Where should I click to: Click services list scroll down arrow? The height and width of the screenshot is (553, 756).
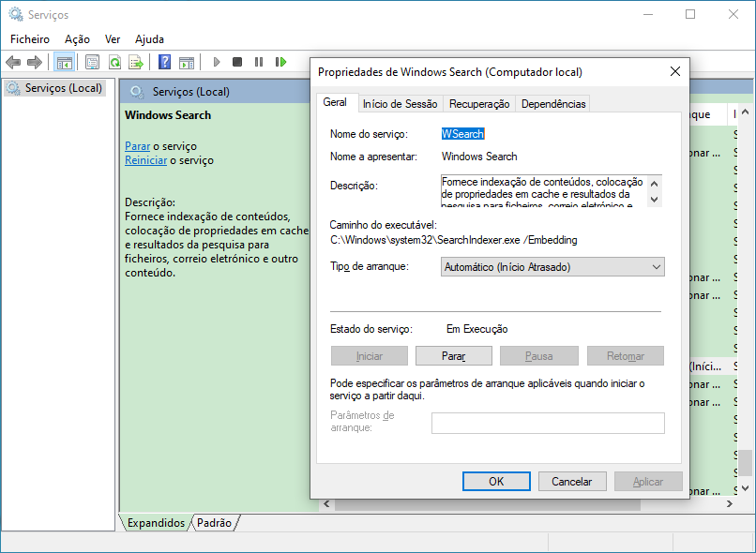(x=745, y=488)
